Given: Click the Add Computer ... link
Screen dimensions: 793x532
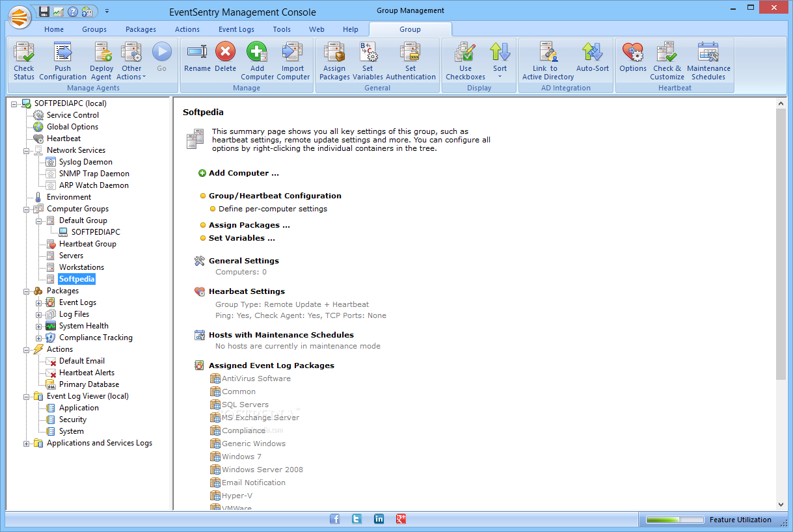Looking at the screenshot, I should coord(244,173).
